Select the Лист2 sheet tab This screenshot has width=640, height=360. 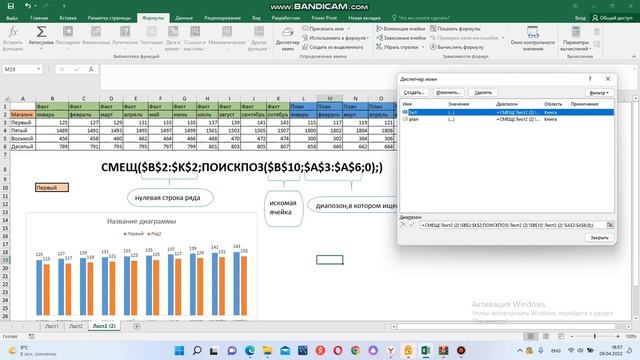[76, 326]
